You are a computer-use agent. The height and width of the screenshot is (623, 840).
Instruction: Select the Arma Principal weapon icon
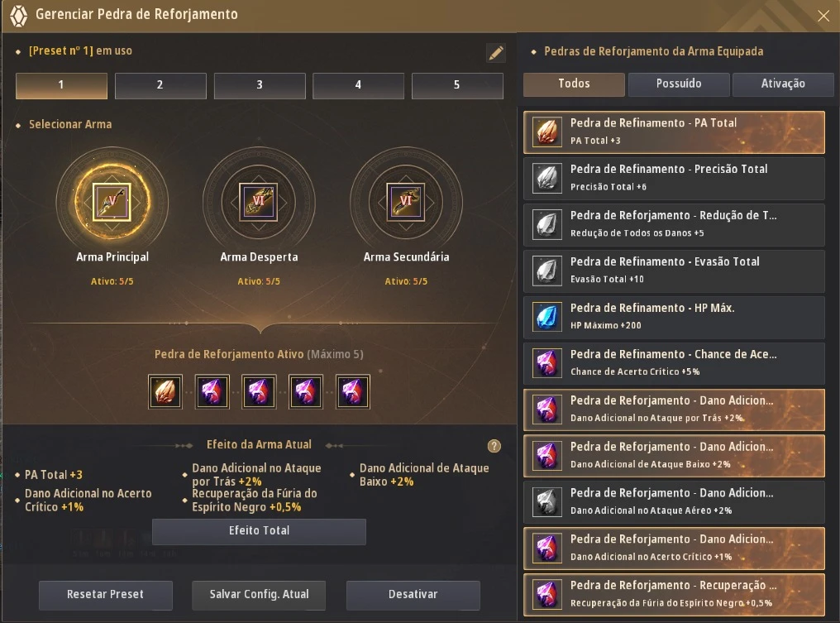pyautogui.click(x=112, y=202)
